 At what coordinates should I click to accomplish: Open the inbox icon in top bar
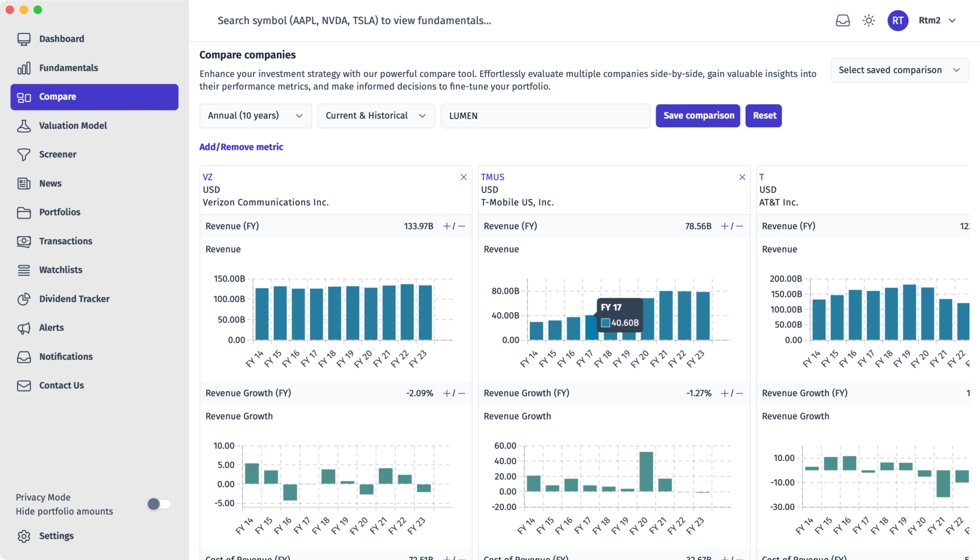coord(843,21)
